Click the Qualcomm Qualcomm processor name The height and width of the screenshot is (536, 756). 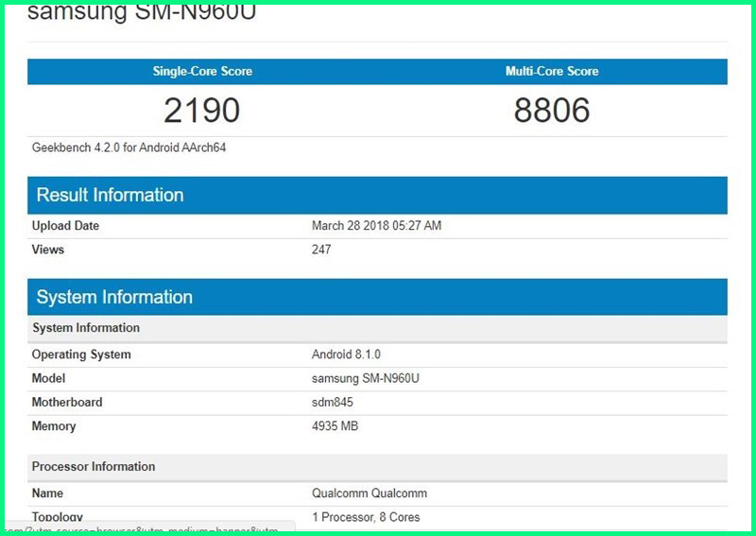369,493
